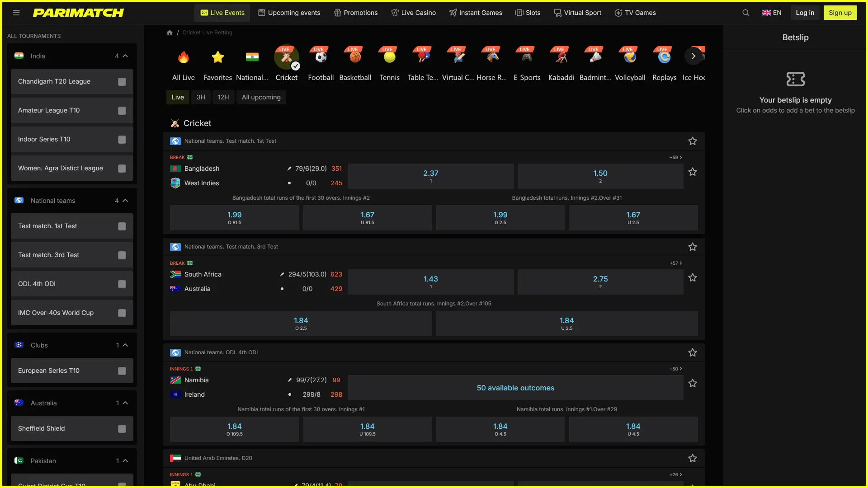868x488 pixels.
Task: Open the Live Casino menu item
Action: click(414, 13)
